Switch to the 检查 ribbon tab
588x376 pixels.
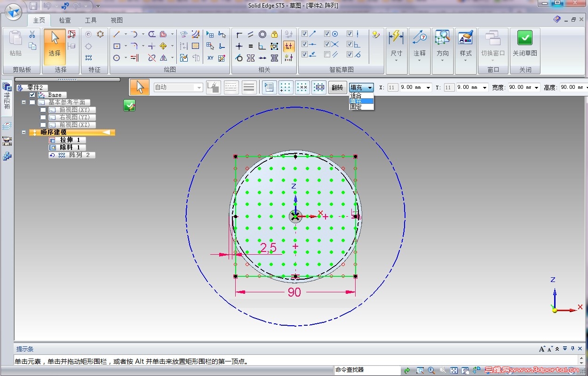click(65, 20)
